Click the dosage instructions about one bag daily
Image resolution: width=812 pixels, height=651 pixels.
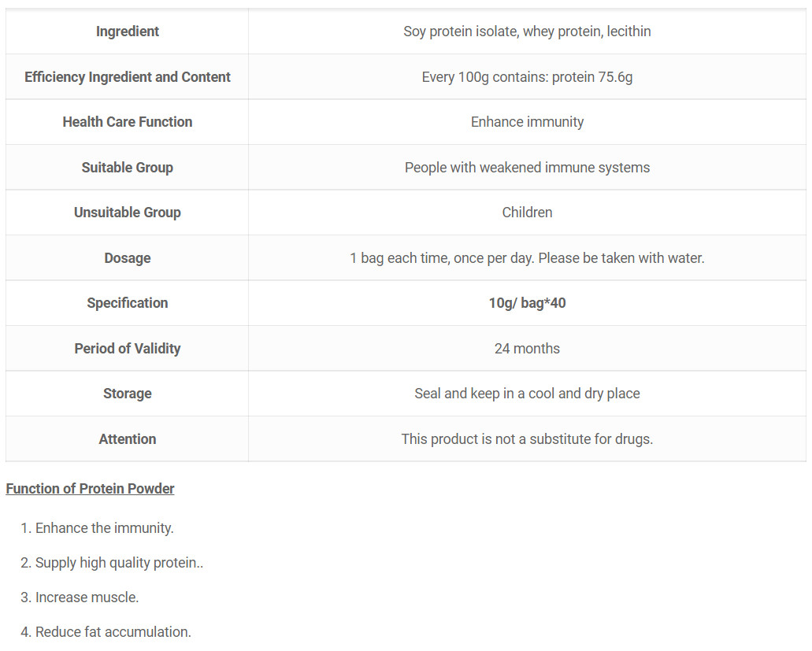coord(527,258)
